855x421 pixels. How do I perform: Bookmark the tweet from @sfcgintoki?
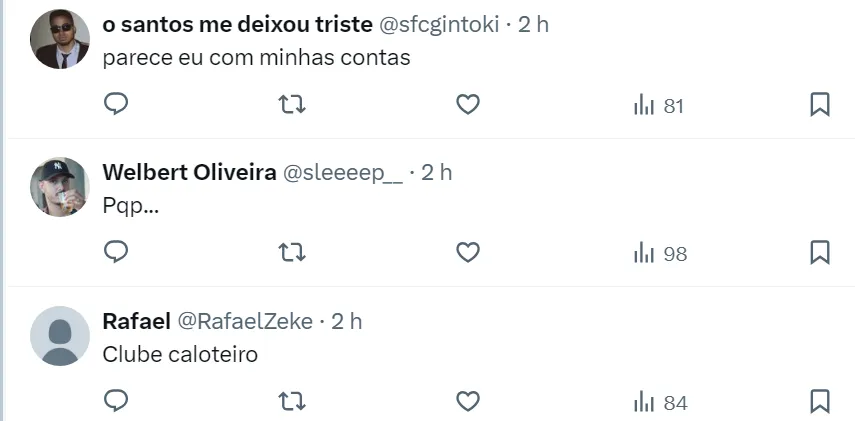(x=819, y=104)
